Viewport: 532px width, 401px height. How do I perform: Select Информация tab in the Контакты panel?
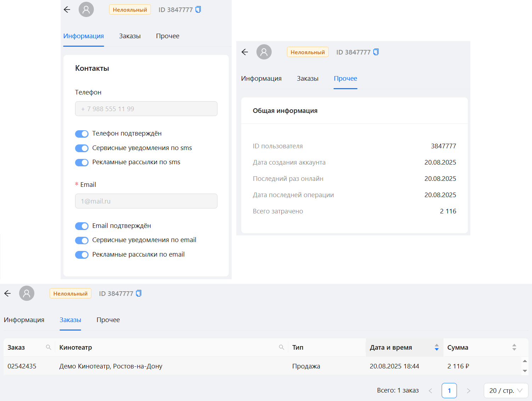pos(84,36)
